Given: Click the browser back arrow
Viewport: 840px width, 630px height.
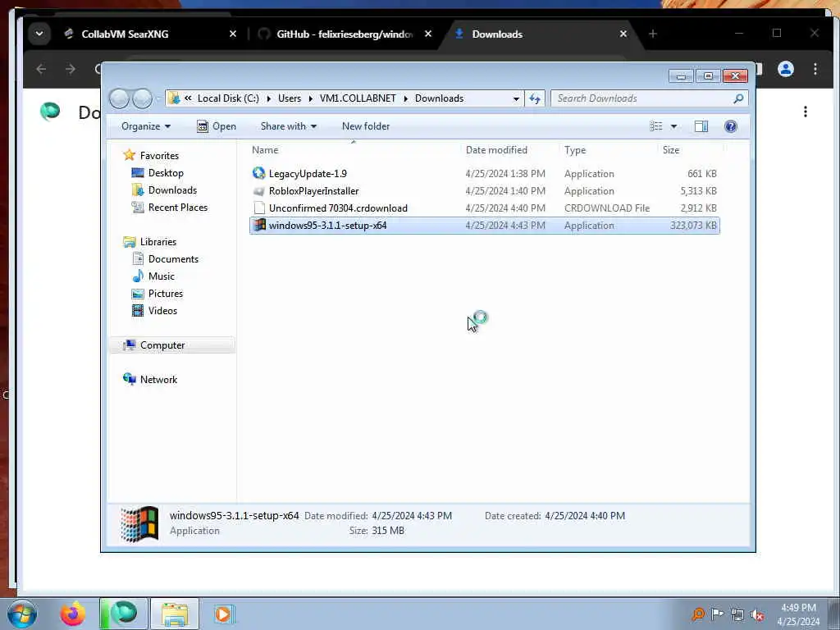Looking at the screenshot, I should [41, 69].
